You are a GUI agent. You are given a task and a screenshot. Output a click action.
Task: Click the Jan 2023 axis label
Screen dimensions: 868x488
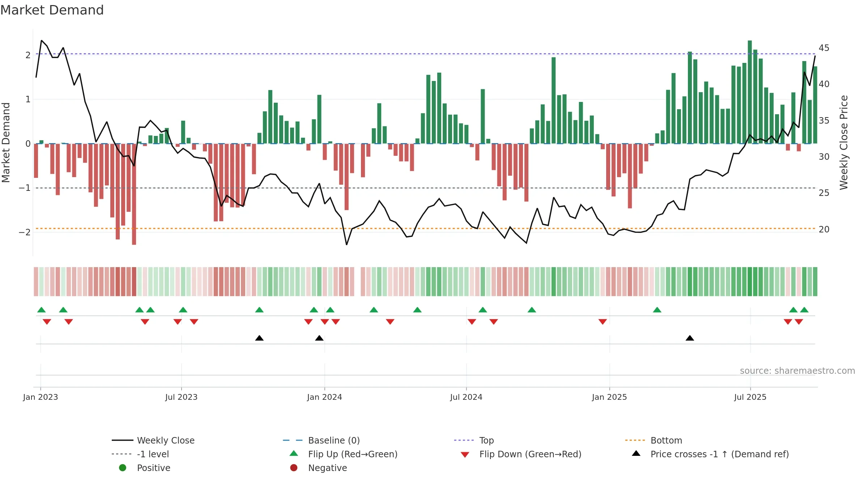[x=41, y=397]
